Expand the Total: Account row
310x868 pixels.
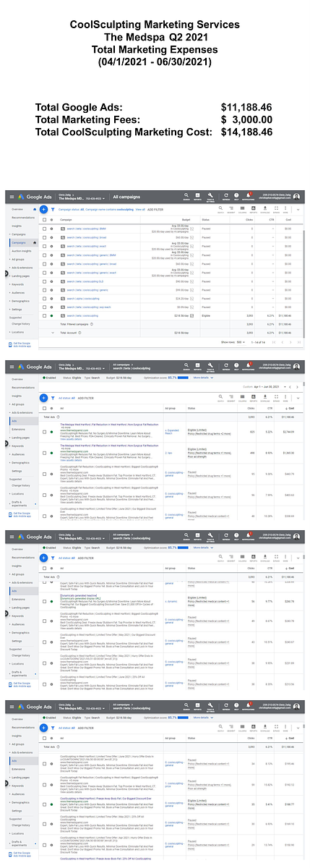coord(52,333)
